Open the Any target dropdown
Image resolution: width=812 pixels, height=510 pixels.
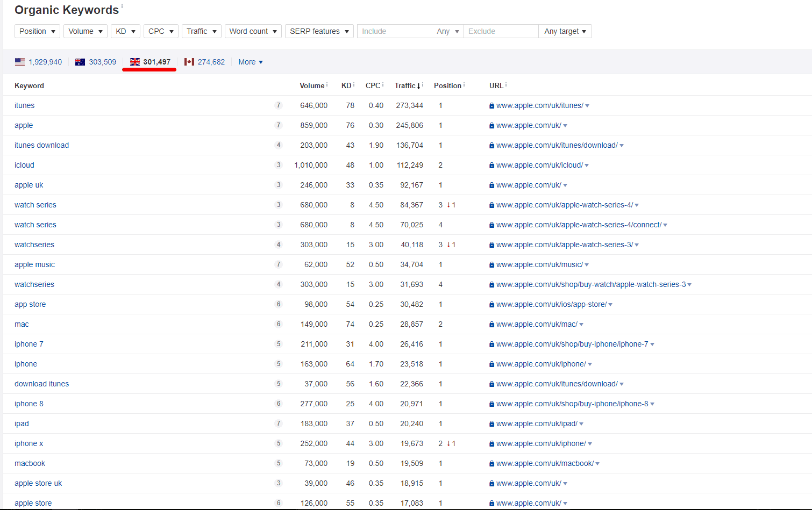click(x=565, y=31)
